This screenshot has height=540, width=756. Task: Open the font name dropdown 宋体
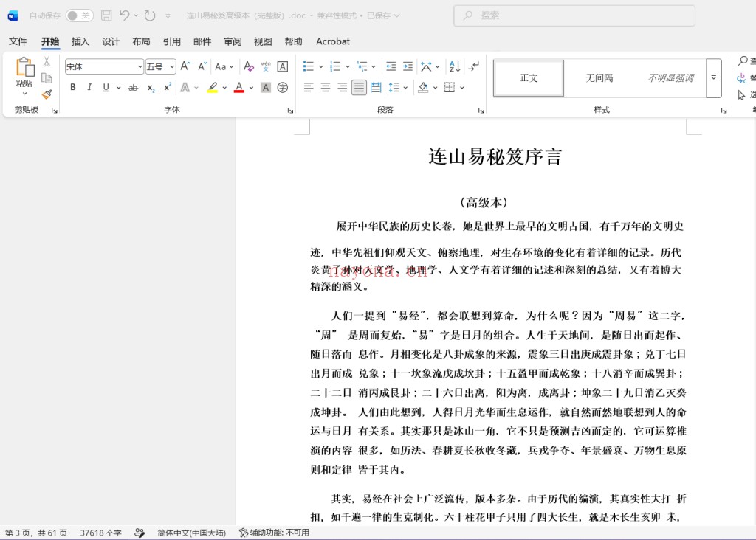(140, 67)
